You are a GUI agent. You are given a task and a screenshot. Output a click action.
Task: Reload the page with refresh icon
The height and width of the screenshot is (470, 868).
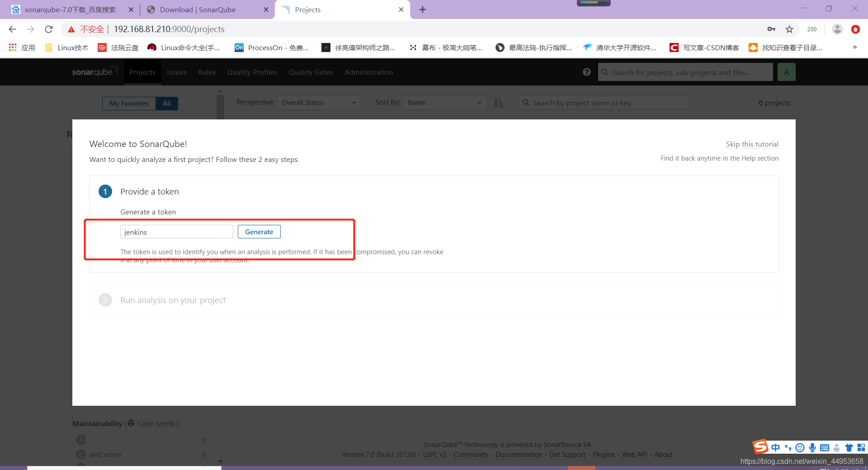pos(49,29)
